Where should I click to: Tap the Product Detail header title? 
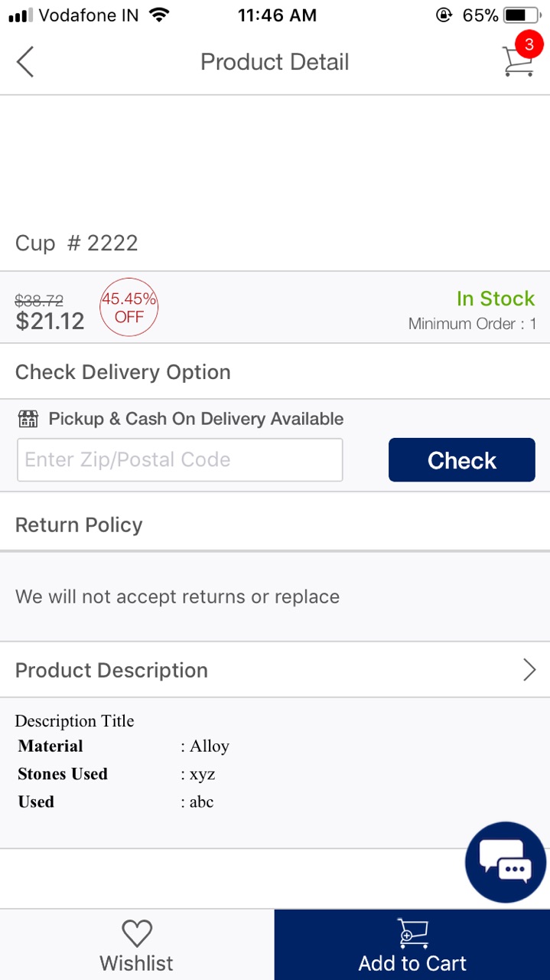[275, 62]
